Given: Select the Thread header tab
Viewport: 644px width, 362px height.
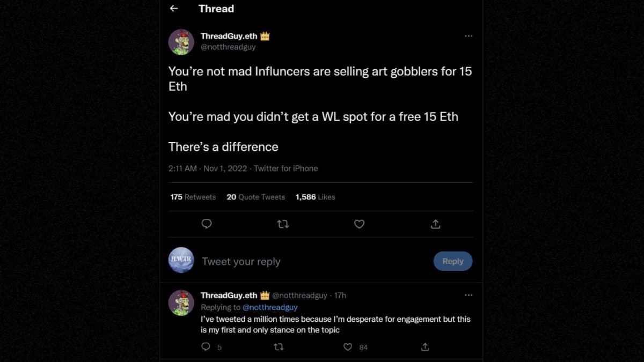Looking at the screenshot, I should 216,9.
